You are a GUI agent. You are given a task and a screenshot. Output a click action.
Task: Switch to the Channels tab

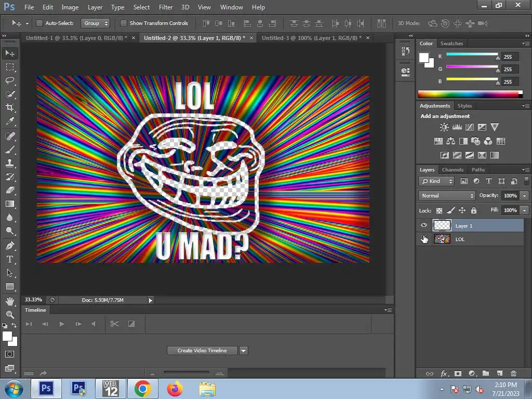[453, 170]
